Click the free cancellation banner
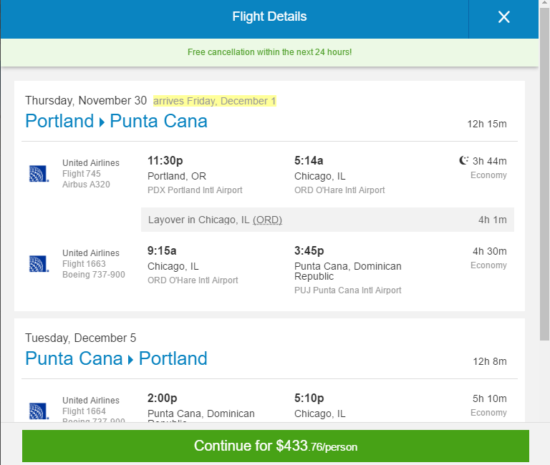 click(x=269, y=52)
